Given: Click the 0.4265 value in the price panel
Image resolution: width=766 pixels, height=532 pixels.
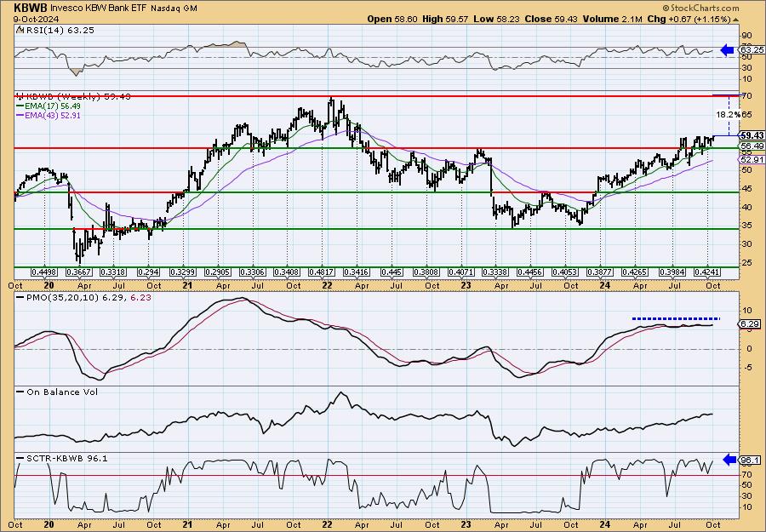Looking at the screenshot, I should coord(635,272).
